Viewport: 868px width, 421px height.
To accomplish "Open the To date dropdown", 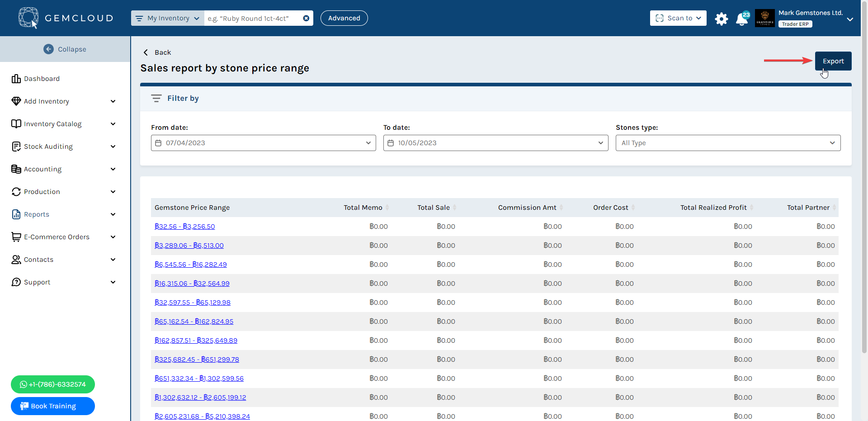I will (x=496, y=143).
